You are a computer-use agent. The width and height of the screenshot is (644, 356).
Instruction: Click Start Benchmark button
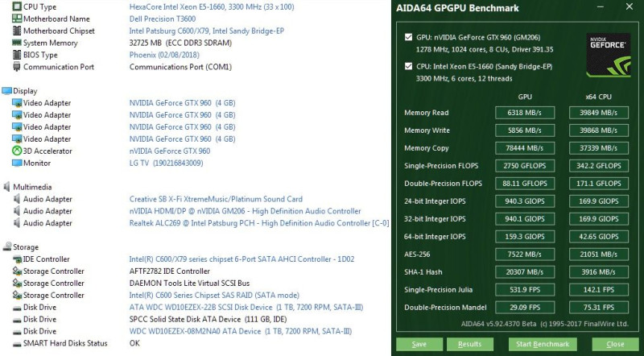[x=543, y=344]
